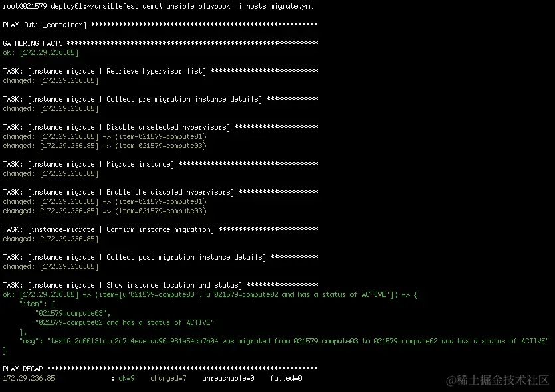The image size is (555, 392).
Task: Click the 'Show instance location and status' task line
Action: pyautogui.click(x=160, y=286)
